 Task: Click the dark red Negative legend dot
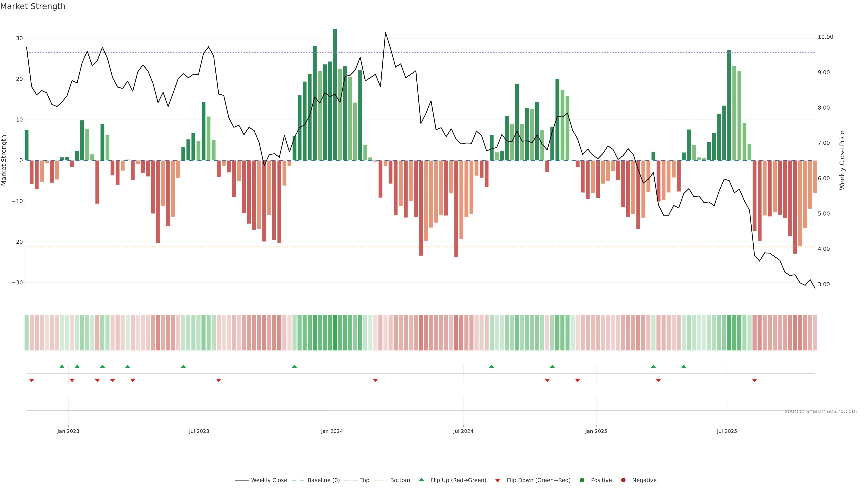pyautogui.click(x=623, y=480)
